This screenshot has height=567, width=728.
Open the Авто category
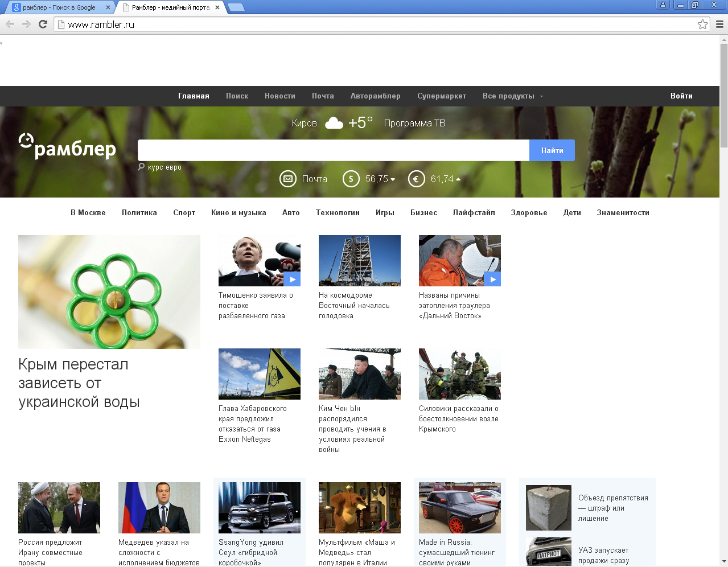point(291,212)
